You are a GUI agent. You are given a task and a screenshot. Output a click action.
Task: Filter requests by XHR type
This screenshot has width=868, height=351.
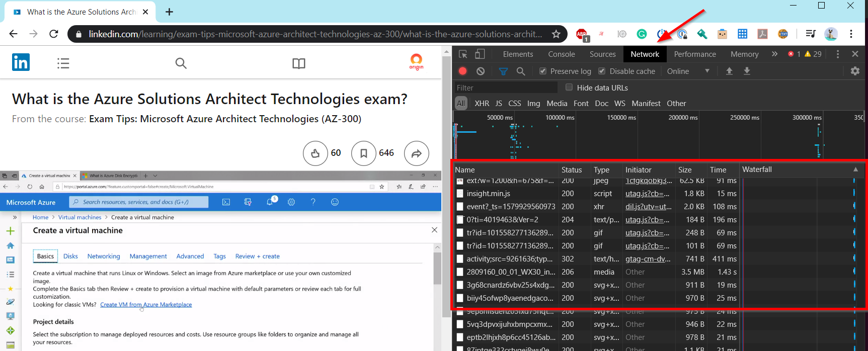click(x=482, y=104)
